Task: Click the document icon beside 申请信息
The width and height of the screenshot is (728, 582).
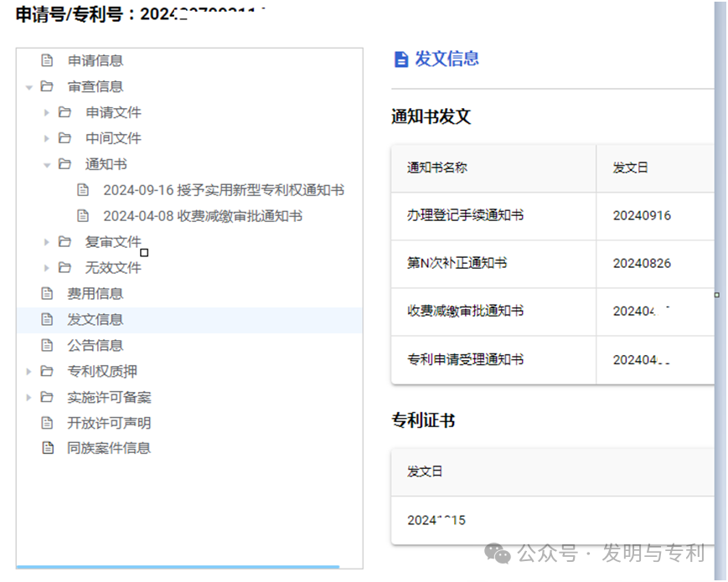Action: 48,60
